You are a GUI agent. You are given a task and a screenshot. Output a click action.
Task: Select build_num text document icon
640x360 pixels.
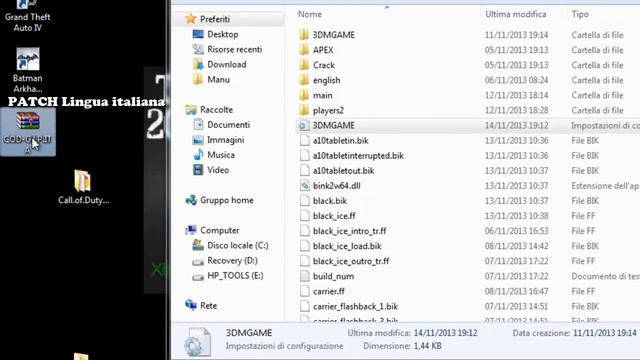coord(304,276)
